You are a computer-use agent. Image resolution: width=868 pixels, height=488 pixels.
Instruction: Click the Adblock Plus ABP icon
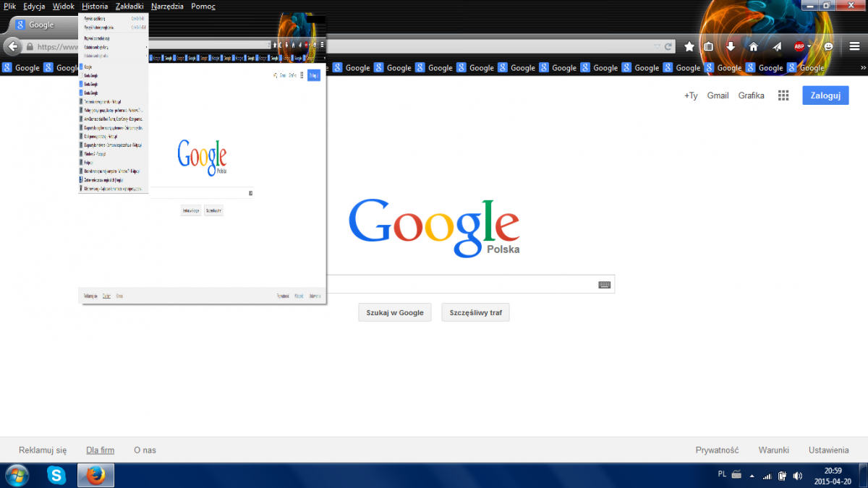pos(799,46)
